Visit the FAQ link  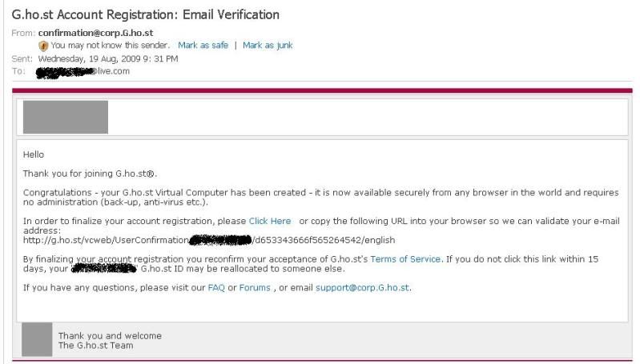click(x=216, y=288)
